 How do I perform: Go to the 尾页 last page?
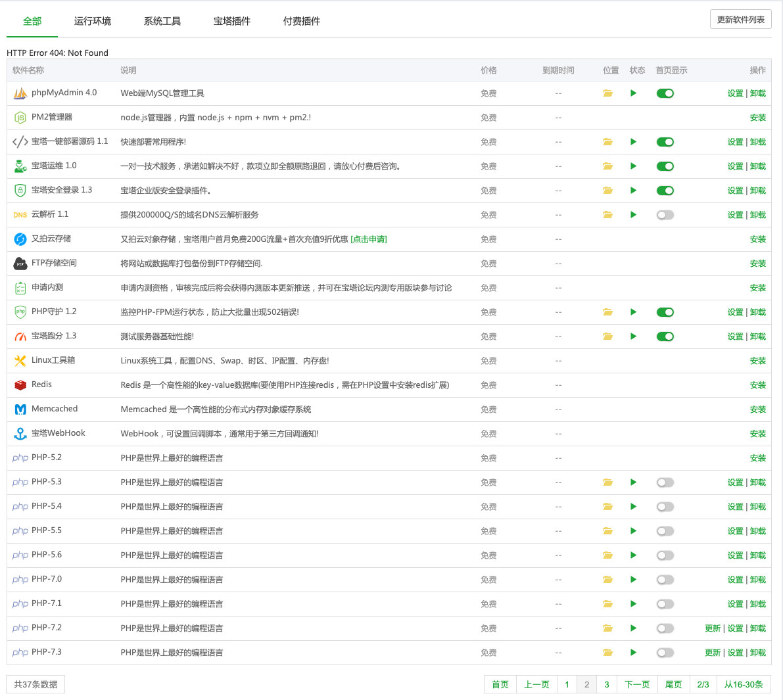point(673,684)
